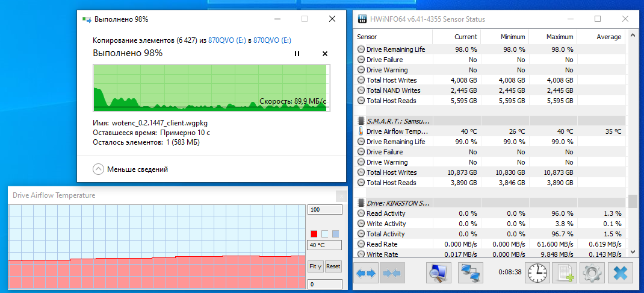Click the 1.3 % average read activity value
The image size is (644, 293).
pos(613,213)
